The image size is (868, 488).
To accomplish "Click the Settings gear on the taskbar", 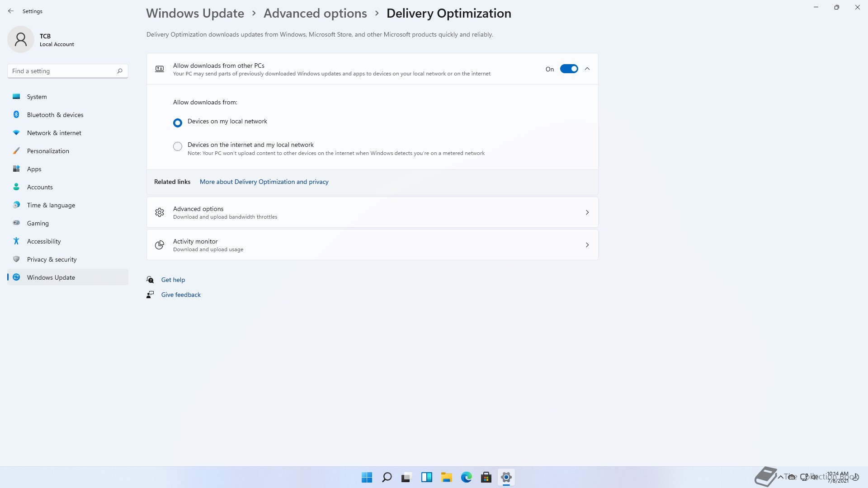I will pyautogui.click(x=506, y=477).
